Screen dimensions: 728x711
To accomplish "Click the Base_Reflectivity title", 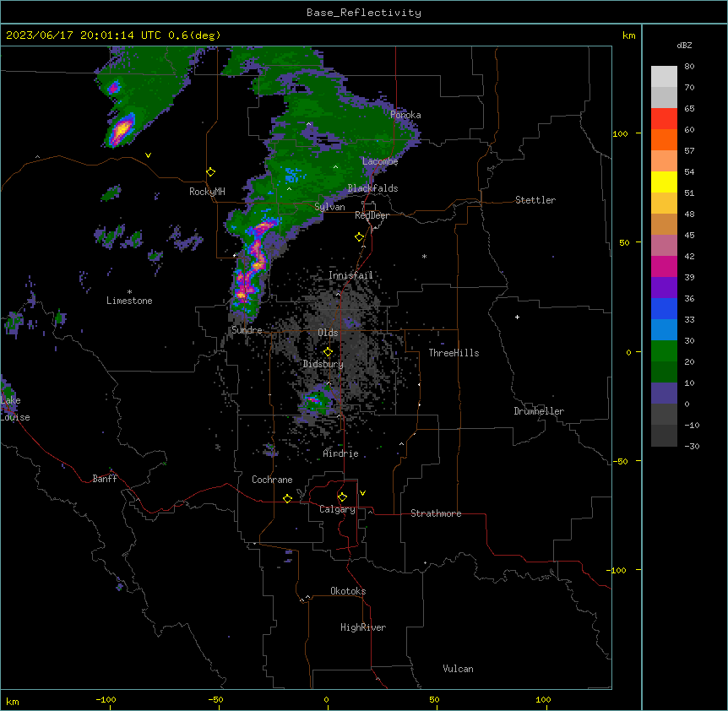I will (364, 13).
